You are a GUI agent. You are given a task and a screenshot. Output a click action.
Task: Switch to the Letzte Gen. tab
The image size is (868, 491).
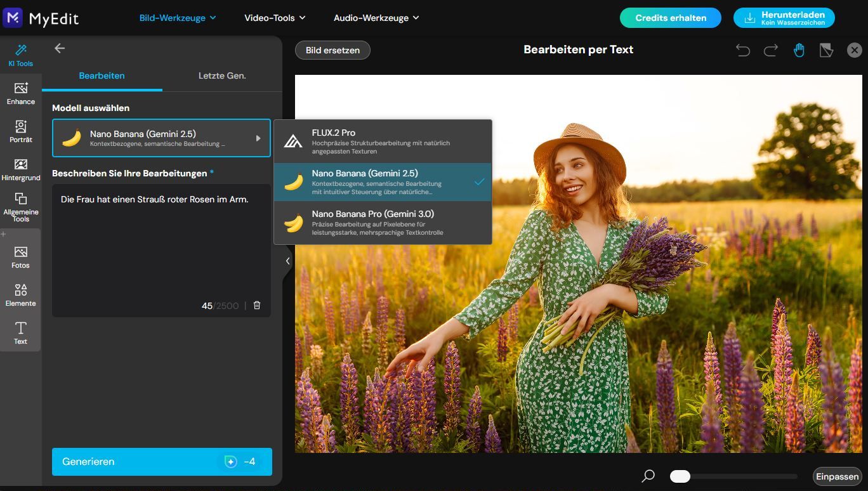[222, 75]
